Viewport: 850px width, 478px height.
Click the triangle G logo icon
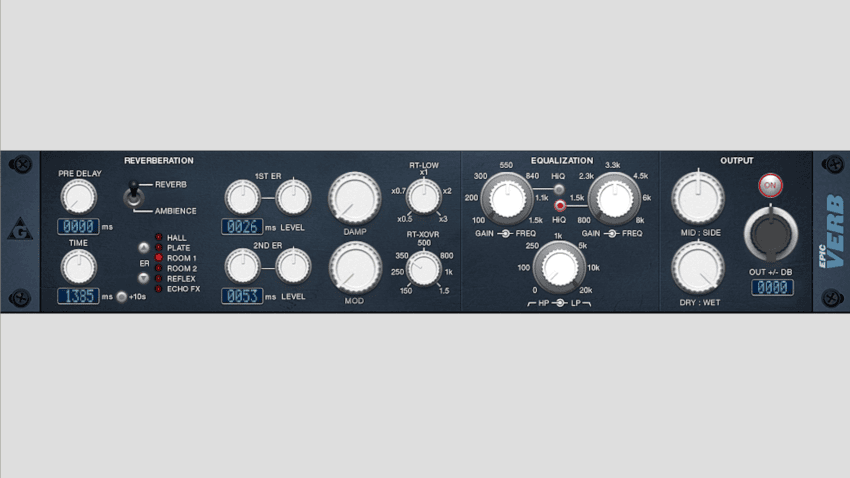tap(20, 229)
